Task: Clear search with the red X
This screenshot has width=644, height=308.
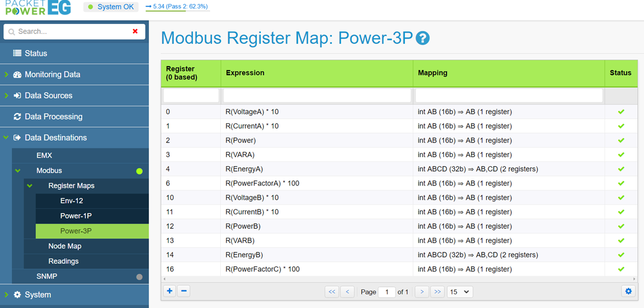Action: pos(135,32)
